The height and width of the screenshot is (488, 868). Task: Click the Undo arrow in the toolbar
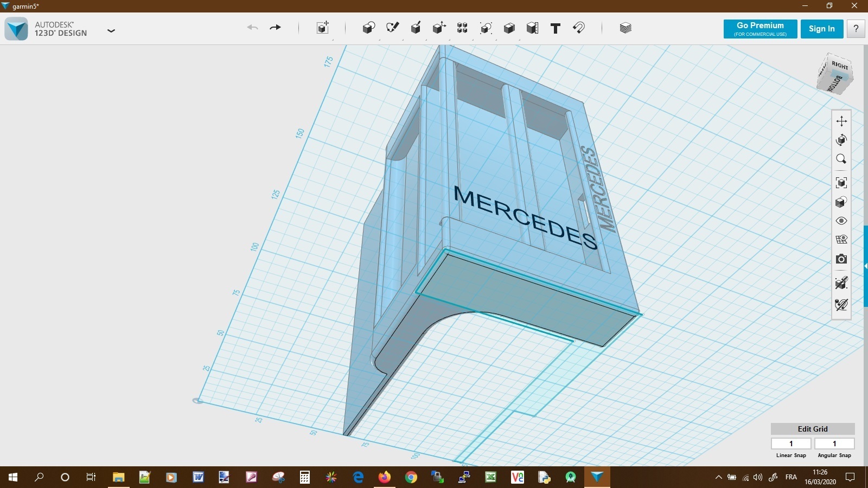click(x=252, y=28)
